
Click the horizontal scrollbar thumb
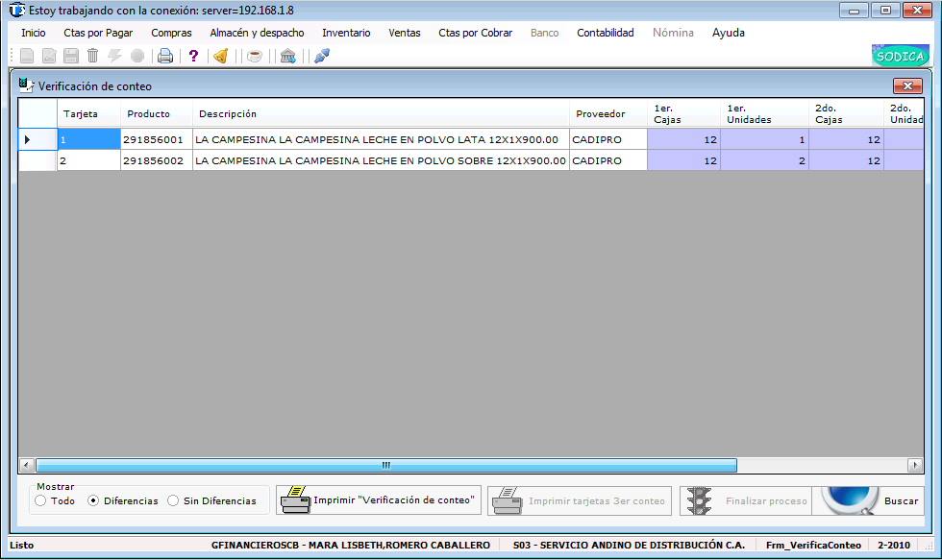pos(386,465)
